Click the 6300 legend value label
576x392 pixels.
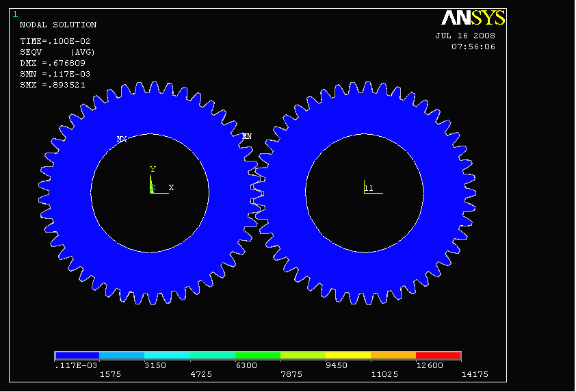(x=246, y=365)
